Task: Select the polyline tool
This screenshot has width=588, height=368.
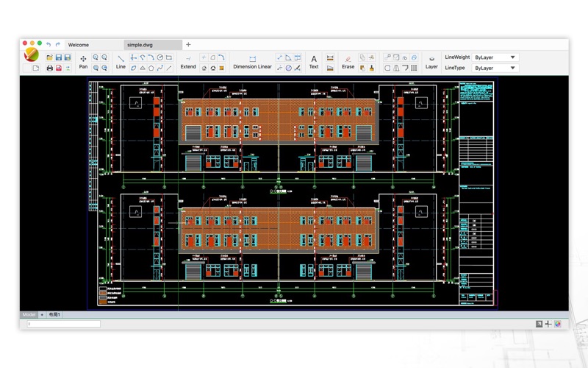Action: pos(143,57)
